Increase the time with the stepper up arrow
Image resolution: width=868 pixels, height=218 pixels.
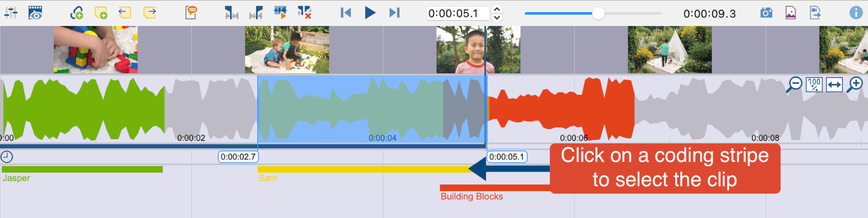click(x=497, y=9)
